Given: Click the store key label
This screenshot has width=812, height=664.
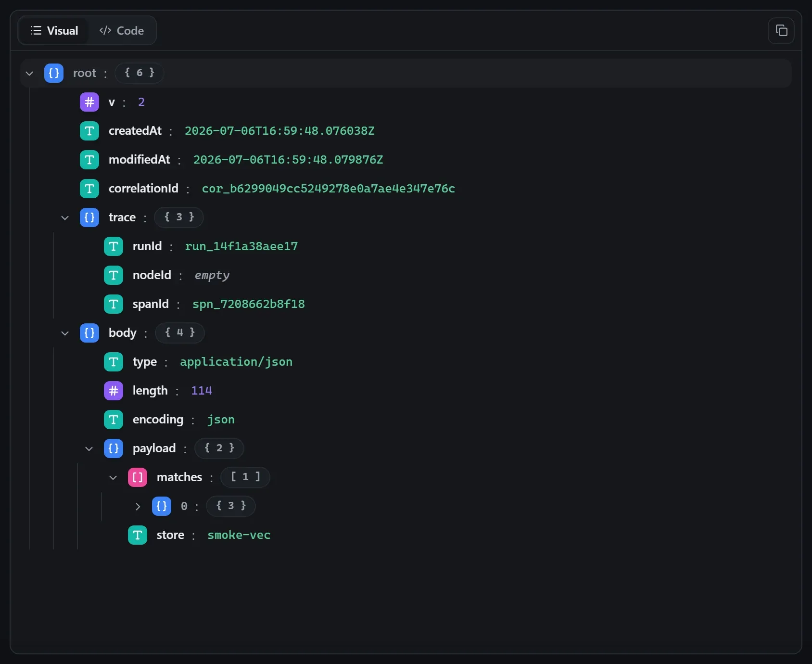Looking at the screenshot, I should click(171, 535).
